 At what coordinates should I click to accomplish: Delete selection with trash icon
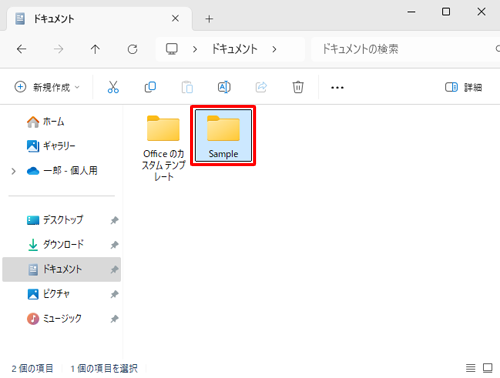(298, 87)
